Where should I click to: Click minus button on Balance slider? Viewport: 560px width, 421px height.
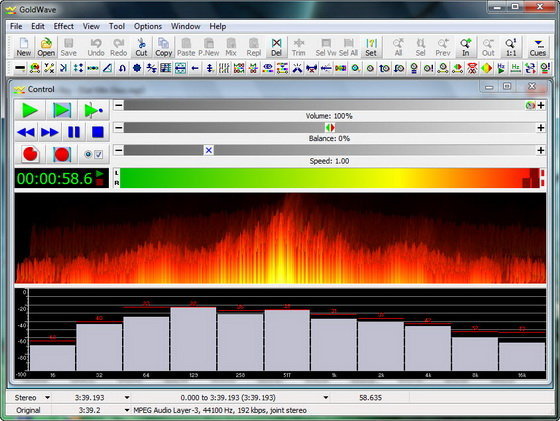(x=119, y=127)
